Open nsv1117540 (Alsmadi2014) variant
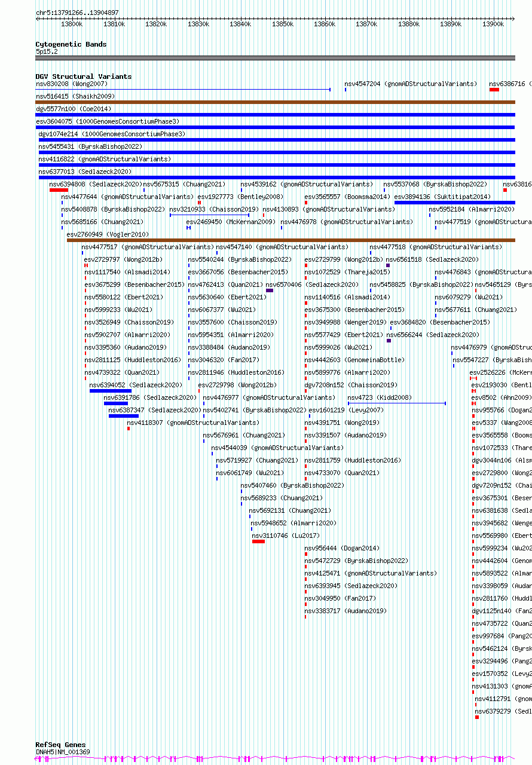Screen dimensions: 532x765 127,272
